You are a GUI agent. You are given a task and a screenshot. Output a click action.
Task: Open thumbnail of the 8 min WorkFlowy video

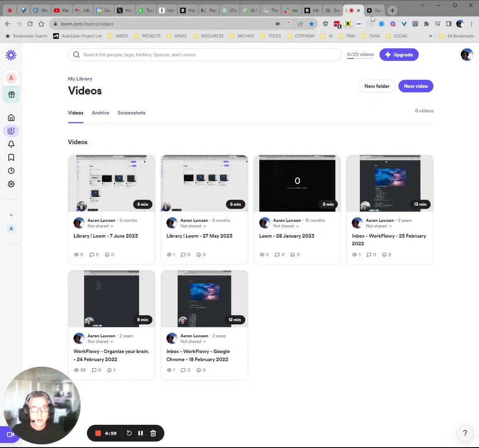coord(112,299)
